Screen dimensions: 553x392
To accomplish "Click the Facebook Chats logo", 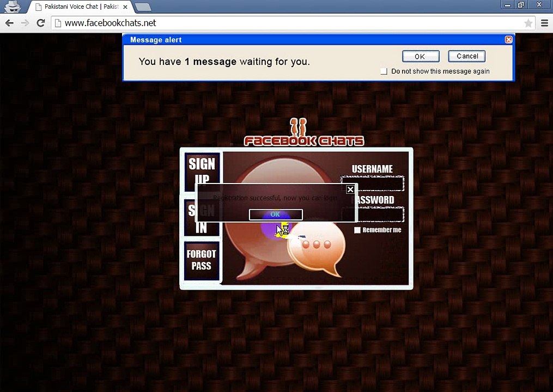I will 303,132.
